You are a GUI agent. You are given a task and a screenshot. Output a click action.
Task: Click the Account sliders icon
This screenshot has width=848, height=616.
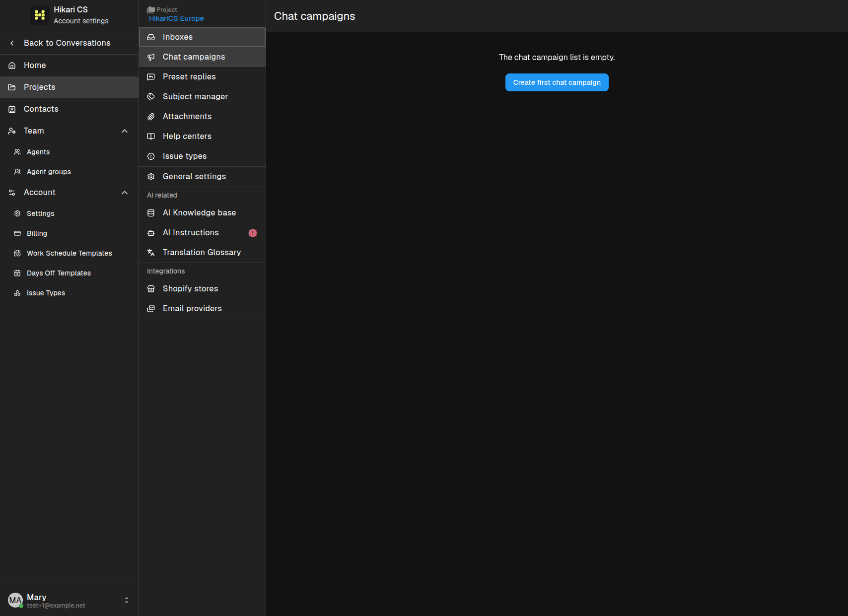tap(12, 193)
